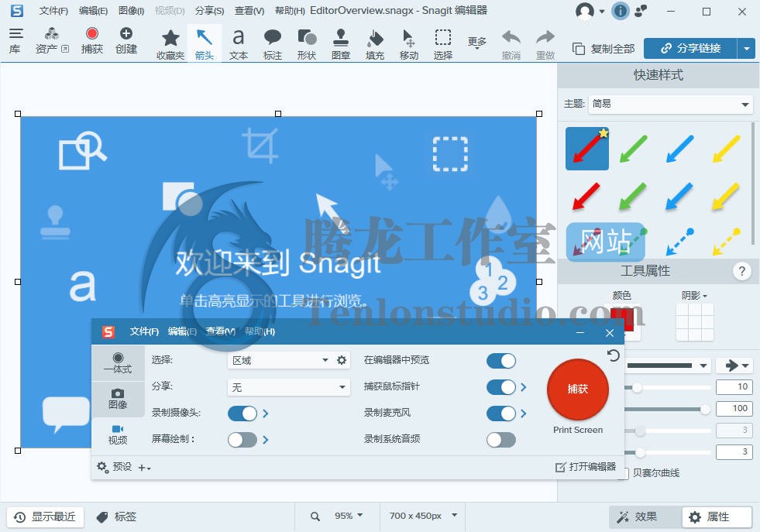Select the Text (文本) tool

[239, 43]
